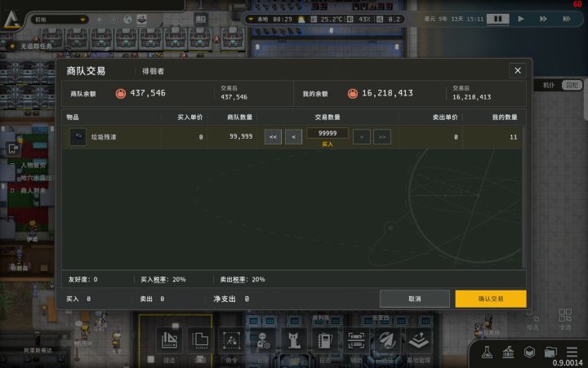The height and width of the screenshot is (368, 588).
Task: Click the temperature reading 25.2°C
Action: (331, 19)
